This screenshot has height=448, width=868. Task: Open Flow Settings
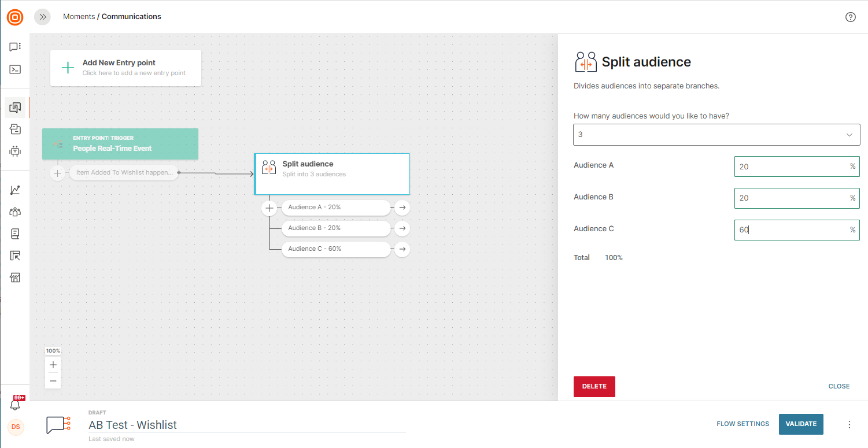point(743,424)
